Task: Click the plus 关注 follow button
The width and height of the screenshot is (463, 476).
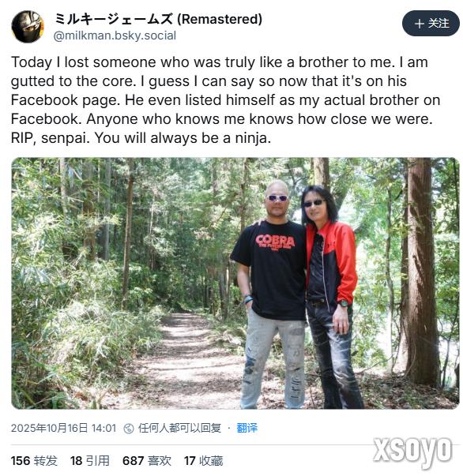Action: point(431,24)
